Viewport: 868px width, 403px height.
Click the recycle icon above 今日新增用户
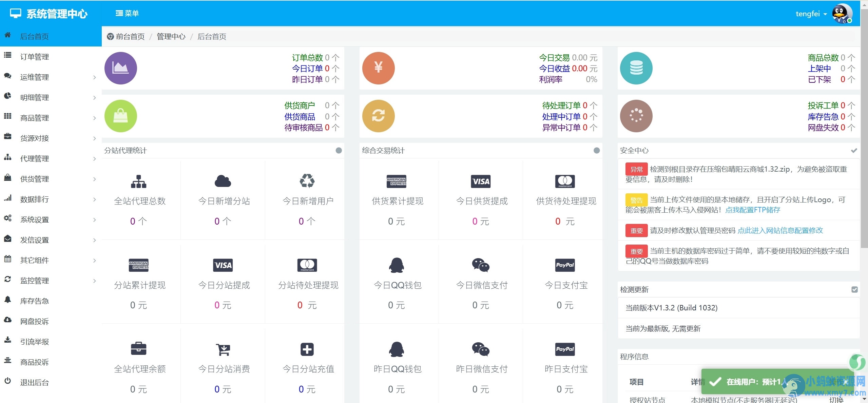point(307,181)
